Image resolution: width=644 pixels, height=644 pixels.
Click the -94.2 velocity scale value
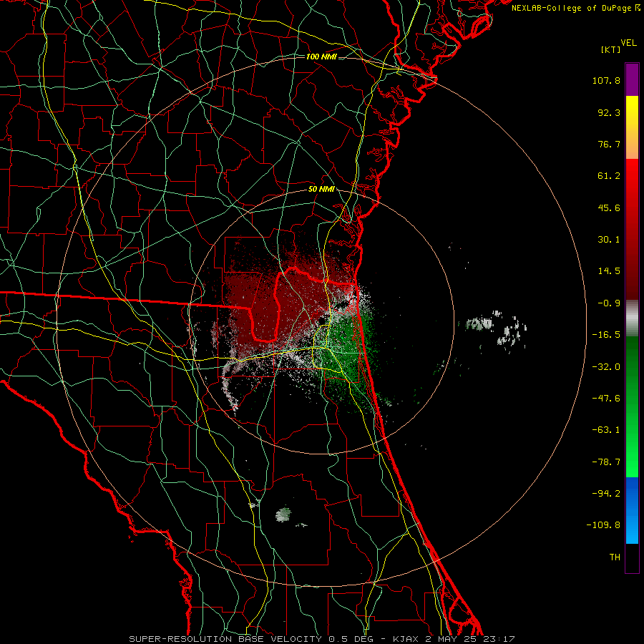606,494
